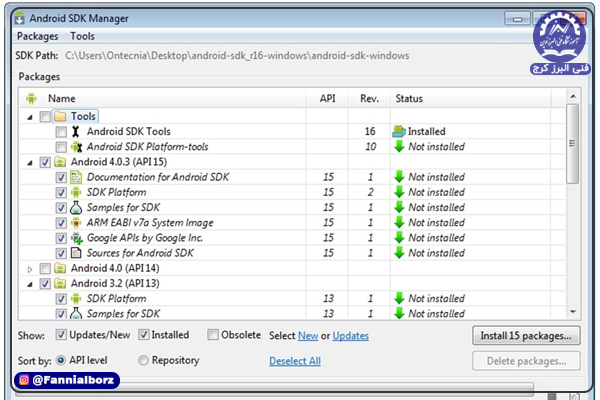Click the wrench icon beside Android SDK Tools
600x400 pixels.
click(76, 131)
